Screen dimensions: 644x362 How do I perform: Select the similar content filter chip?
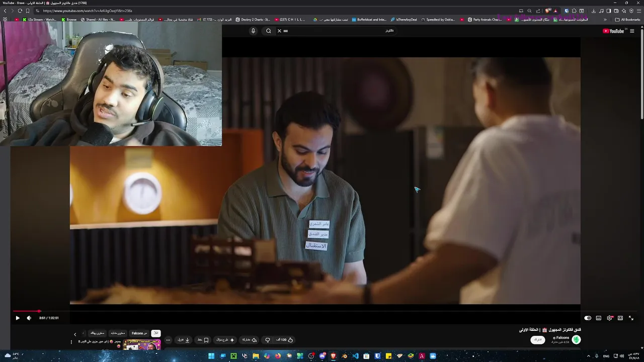pyautogui.click(x=118, y=333)
